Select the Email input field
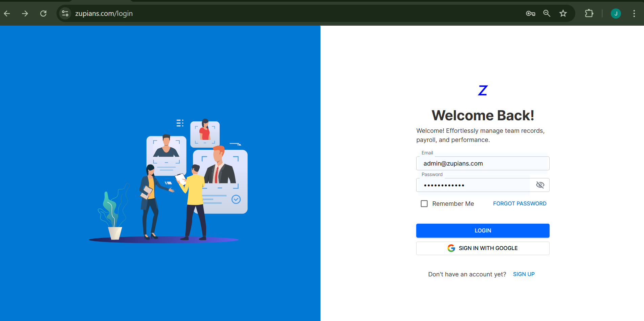The width and height of the screenshot is (644, 321). pos(483,163)
